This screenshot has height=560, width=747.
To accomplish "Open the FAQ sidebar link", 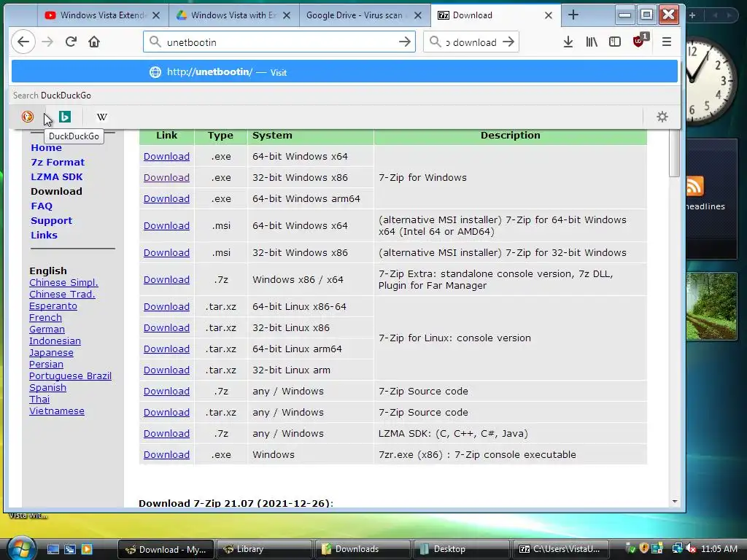I will point(42,206).
